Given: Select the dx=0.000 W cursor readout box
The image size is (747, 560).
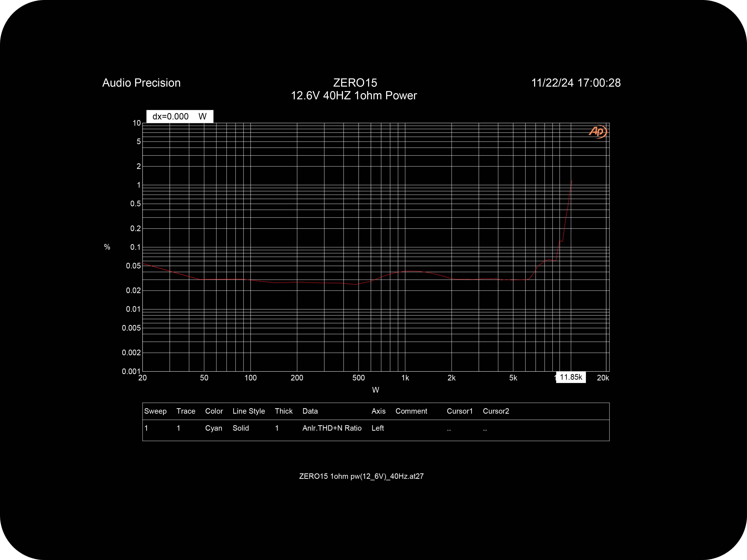Looking at the screenshot, I should 180,116.
